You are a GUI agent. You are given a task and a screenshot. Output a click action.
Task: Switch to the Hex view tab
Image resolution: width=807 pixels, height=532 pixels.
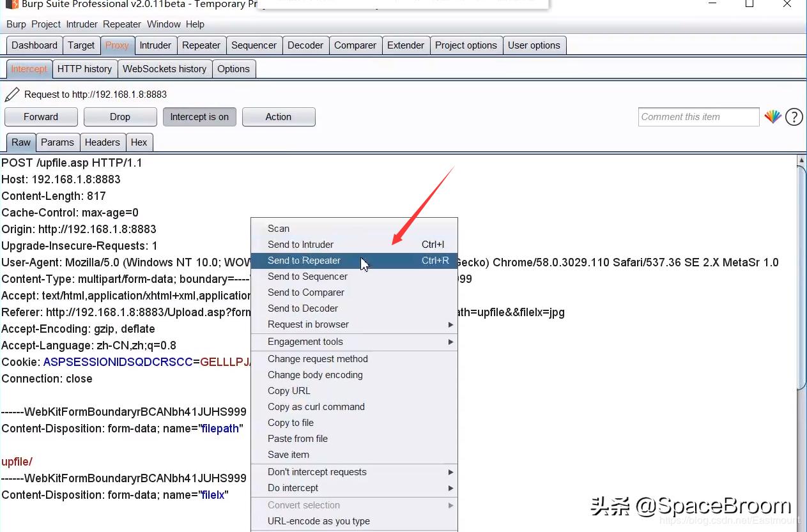click(139, 142)
